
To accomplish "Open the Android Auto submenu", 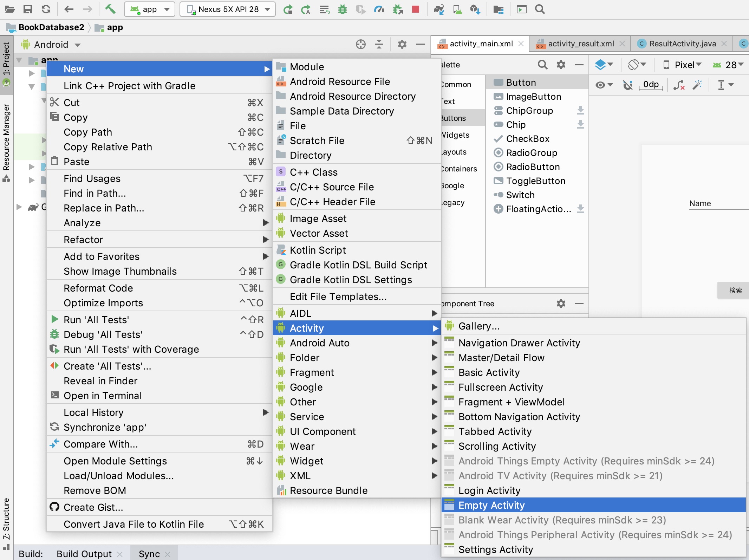I will 357,343.
